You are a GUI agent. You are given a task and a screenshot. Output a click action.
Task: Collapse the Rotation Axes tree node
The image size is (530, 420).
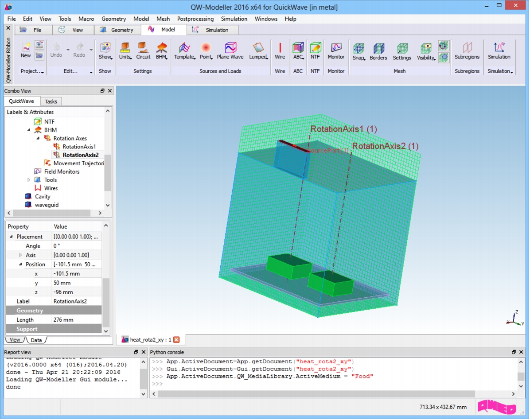pos(38,138)
